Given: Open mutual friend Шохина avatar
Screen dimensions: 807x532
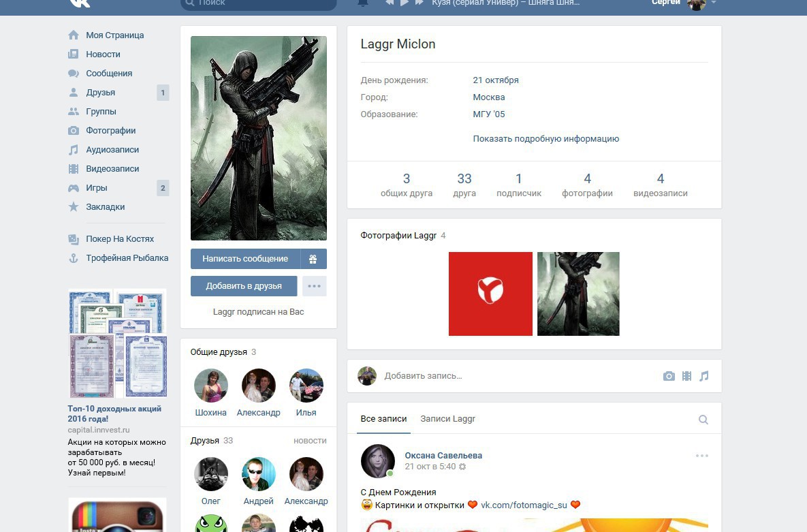Looking at the screenshot, I should [210, 386].
